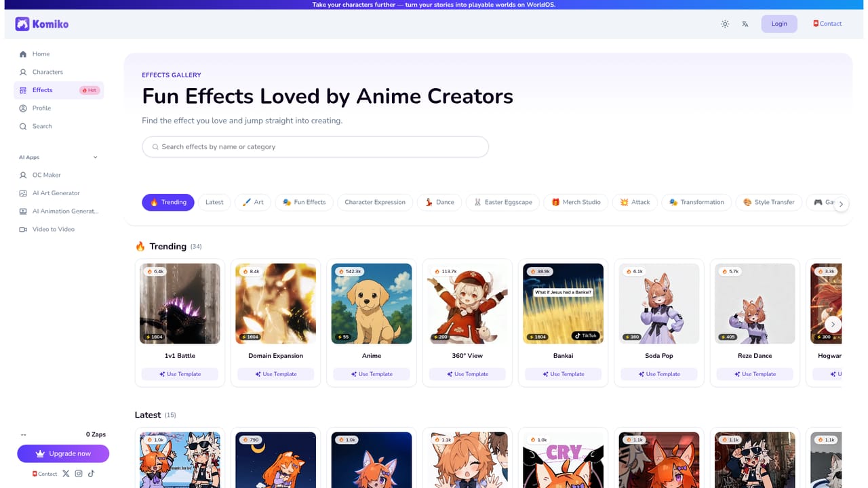The height and width of the screenshot is (488, 868).
Task: Use Template for Soda Pop effect
Action: pos(659,374)
